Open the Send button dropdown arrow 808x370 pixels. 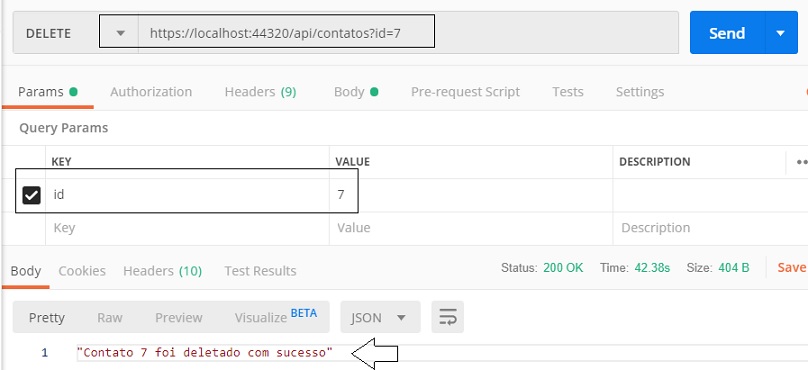(781, 33)
